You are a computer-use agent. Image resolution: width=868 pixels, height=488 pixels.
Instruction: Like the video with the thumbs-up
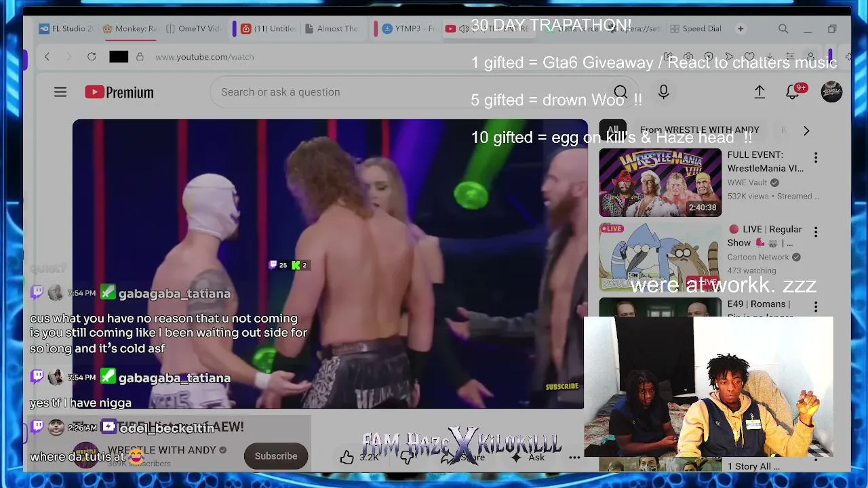tap(347, 457)
